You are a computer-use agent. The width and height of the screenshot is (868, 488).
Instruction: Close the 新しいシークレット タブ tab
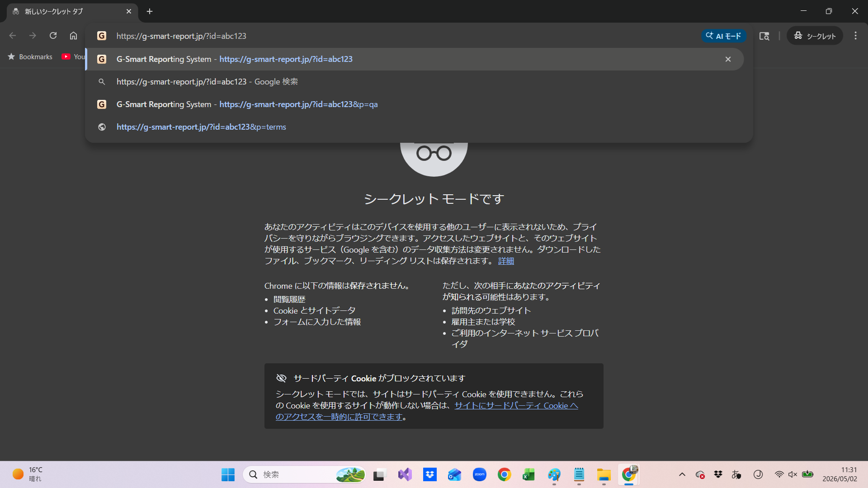tap(129, 11)
